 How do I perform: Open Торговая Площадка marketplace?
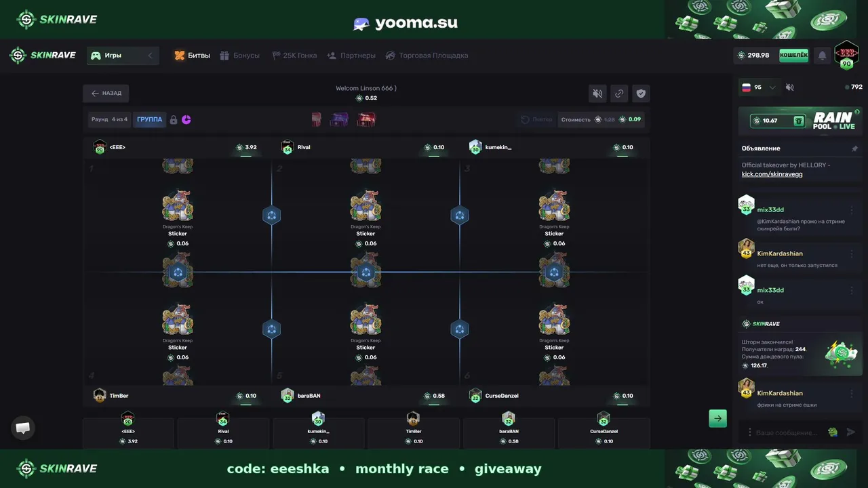point(427,56)
